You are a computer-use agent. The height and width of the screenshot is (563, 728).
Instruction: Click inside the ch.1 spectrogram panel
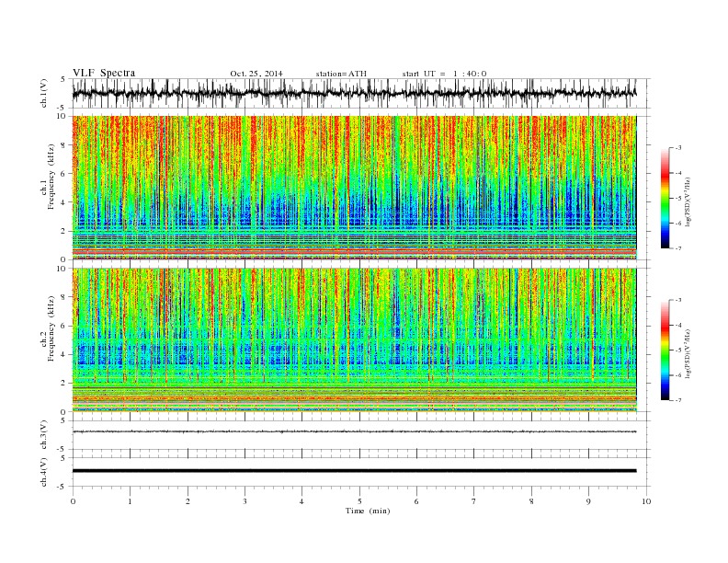coord(354,188)
